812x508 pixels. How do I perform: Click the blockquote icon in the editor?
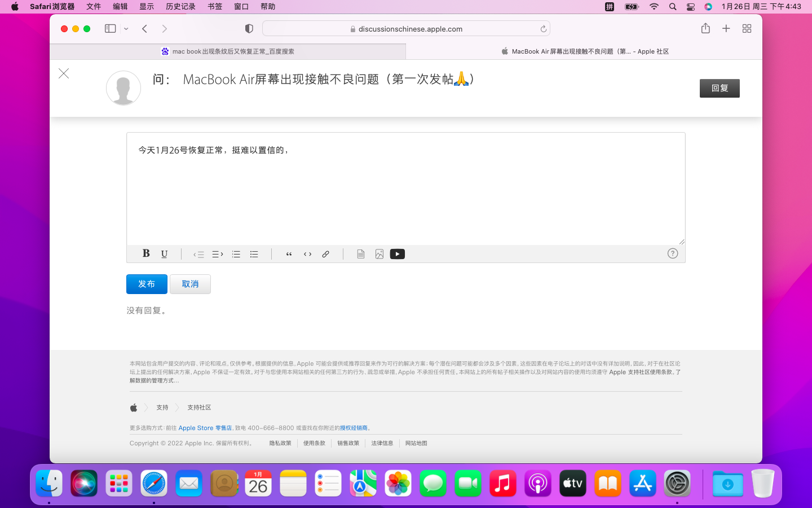[289, 254]
